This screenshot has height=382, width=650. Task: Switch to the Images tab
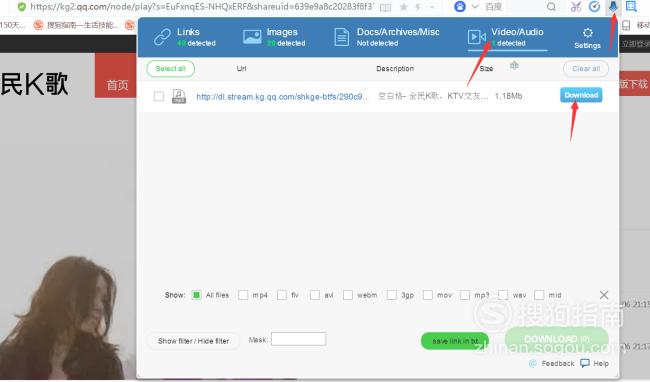click(274, 37)
